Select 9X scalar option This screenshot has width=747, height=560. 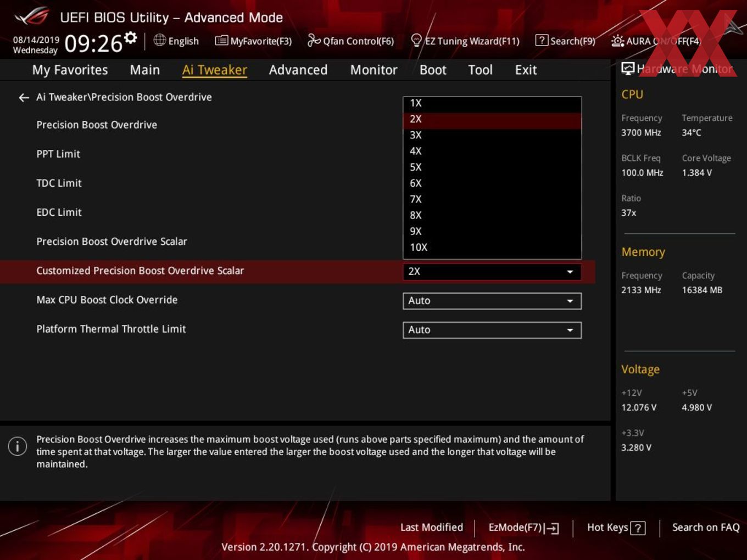point(492,232)
